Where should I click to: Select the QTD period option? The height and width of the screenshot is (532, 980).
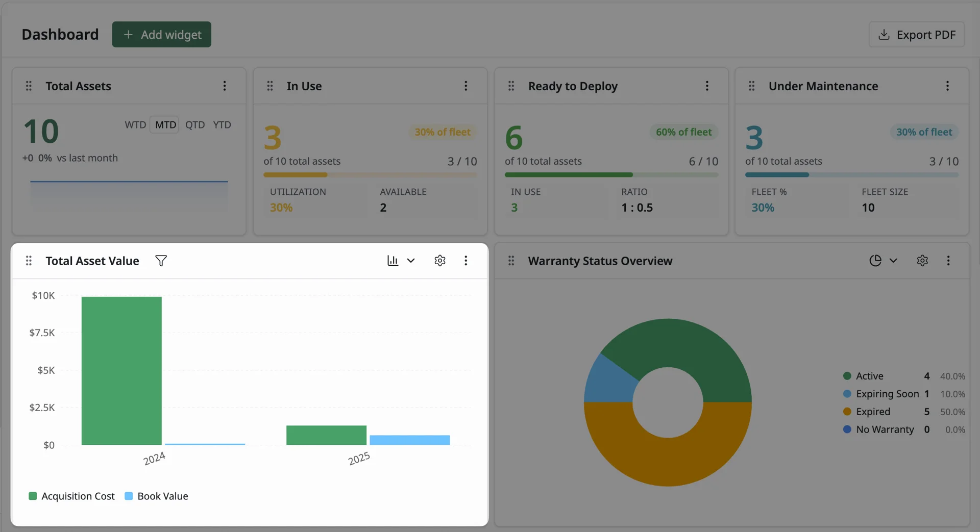195,125
